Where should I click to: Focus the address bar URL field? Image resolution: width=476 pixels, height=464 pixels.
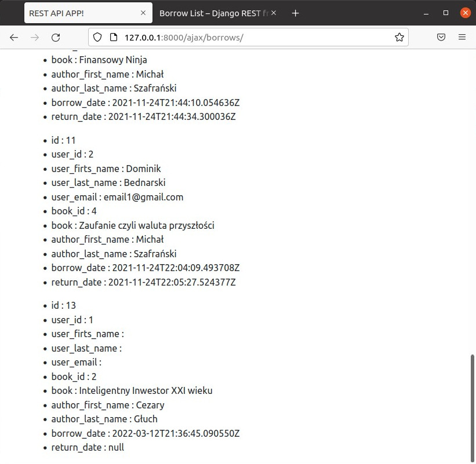[x=255, y=37]
